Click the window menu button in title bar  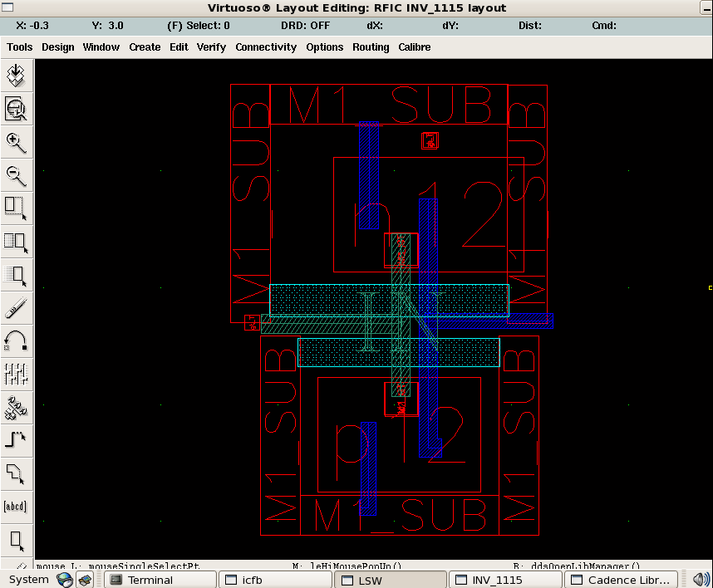(x=8, y=7)
